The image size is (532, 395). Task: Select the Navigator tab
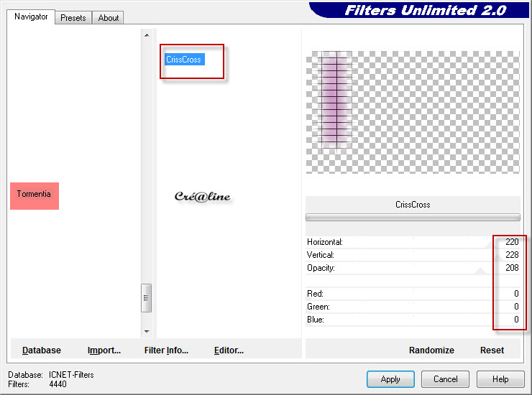(x=32, y=17)
